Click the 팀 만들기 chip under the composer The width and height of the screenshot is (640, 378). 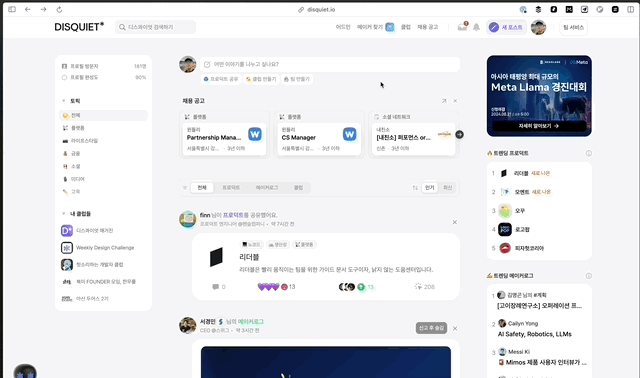[x=297, y=79]
